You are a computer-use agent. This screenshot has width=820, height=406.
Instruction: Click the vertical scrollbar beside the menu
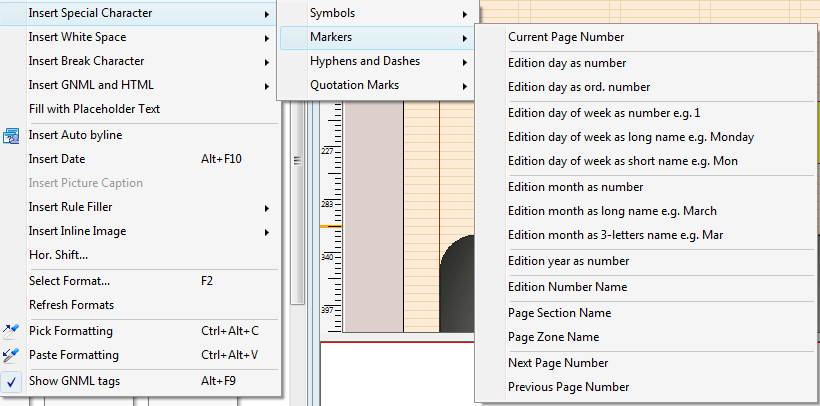click(x=298, y=203)
